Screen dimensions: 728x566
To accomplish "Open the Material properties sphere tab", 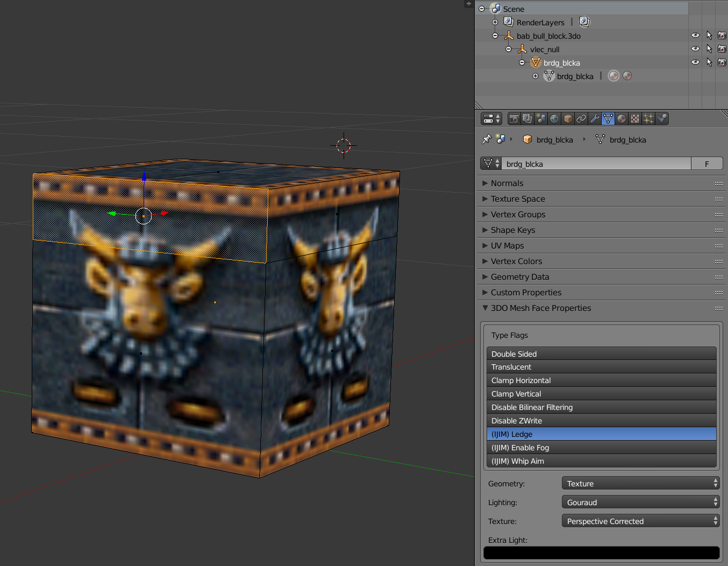I will click(x=622, y=118).
